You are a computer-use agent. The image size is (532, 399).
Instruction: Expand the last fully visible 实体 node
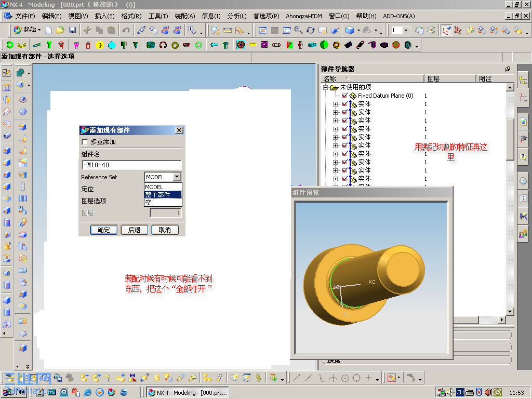[x=335, y=179]
